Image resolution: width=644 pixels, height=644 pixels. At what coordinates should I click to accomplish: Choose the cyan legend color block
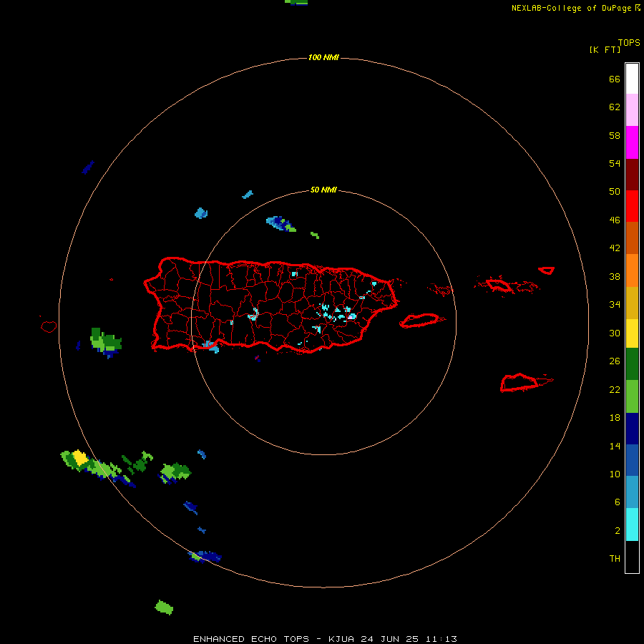632,525
